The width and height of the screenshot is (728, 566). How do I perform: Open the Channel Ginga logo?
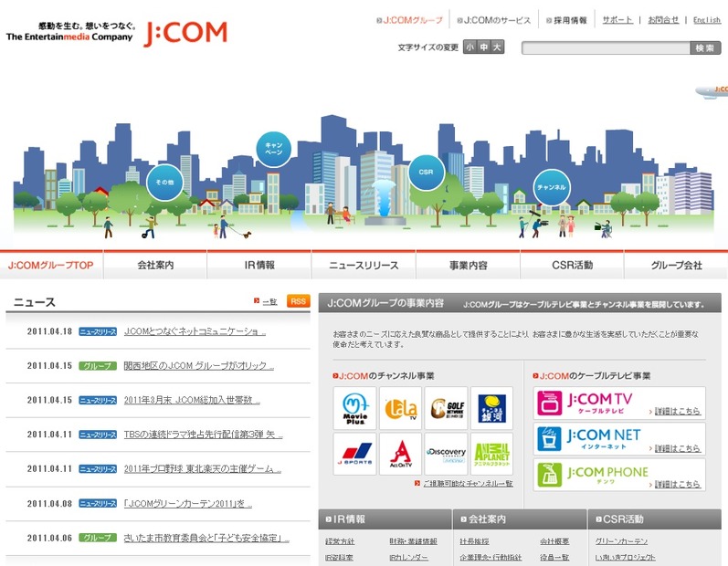(491, 408)
